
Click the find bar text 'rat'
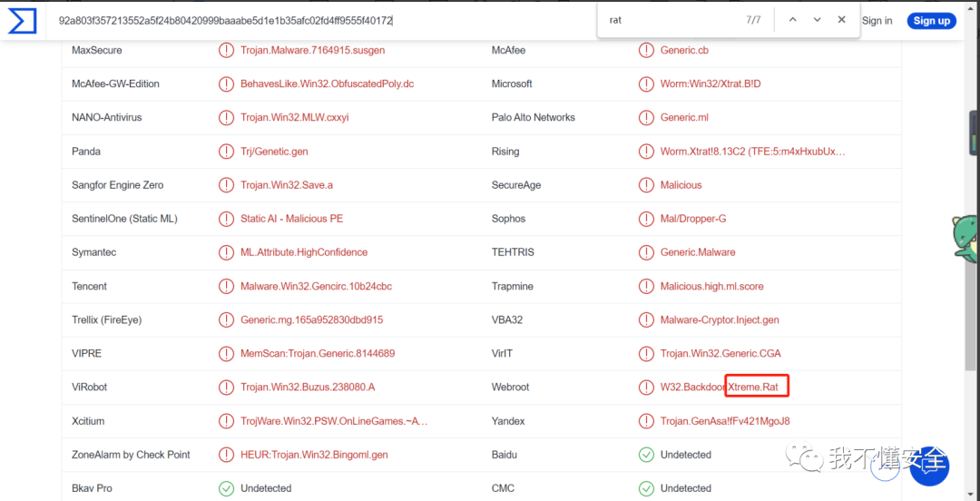(x=615, y=20)
